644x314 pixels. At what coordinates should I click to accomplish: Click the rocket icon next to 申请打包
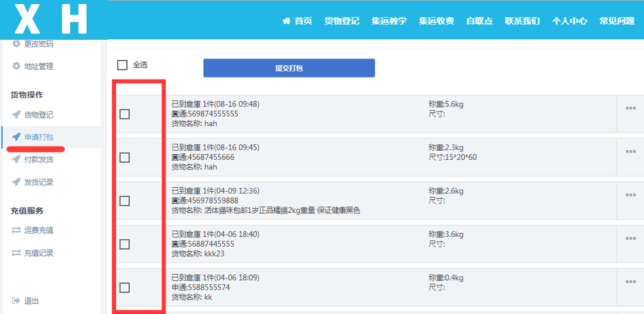pyautogui.click(x=16, y=137)
